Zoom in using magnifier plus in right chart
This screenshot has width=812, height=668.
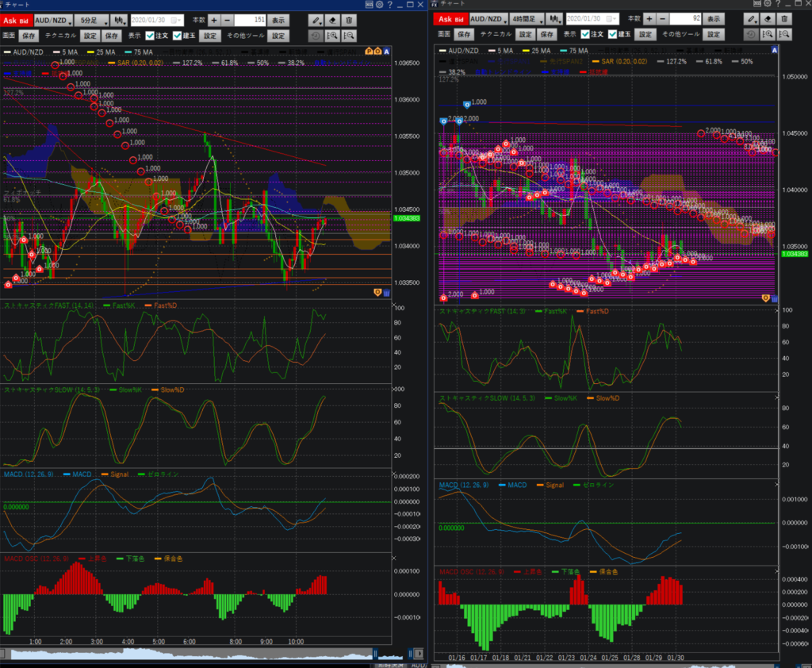(x=768, y=34)
